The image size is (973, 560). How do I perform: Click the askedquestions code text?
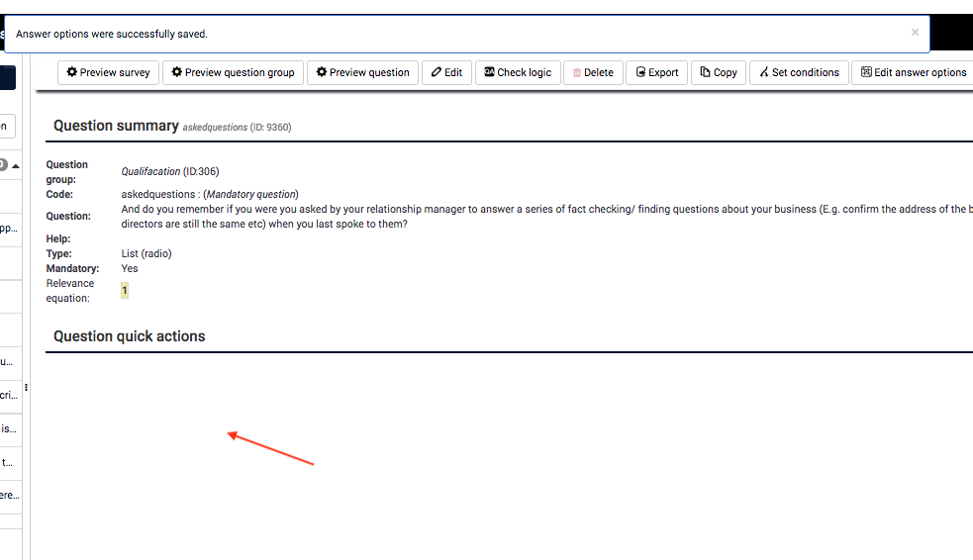pos(157,194)
